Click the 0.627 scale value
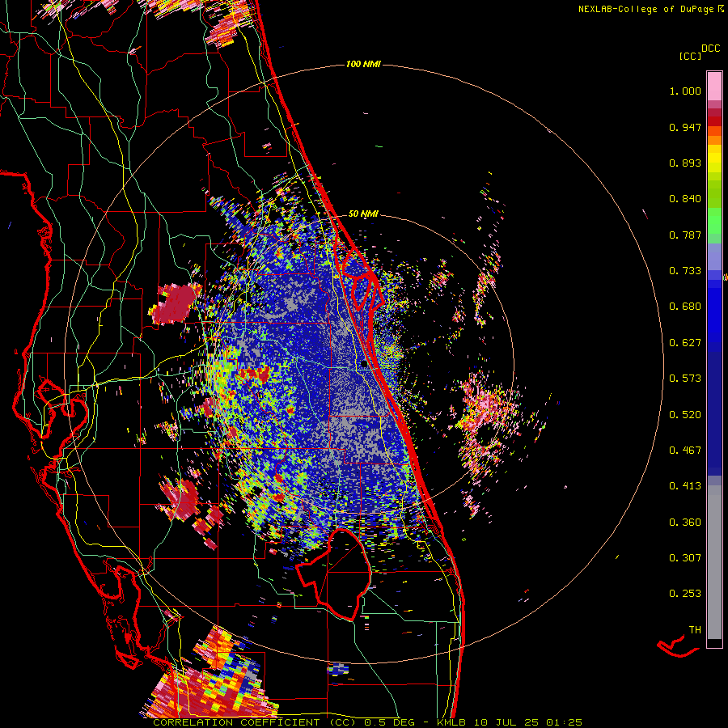728x728 pixels. [685, 343]
